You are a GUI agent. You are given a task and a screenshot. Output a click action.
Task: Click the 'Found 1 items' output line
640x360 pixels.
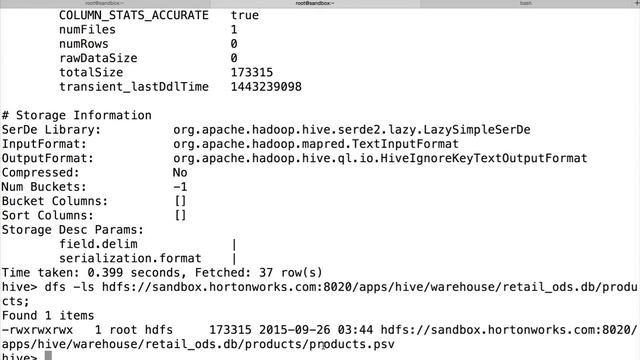point(48,316)
